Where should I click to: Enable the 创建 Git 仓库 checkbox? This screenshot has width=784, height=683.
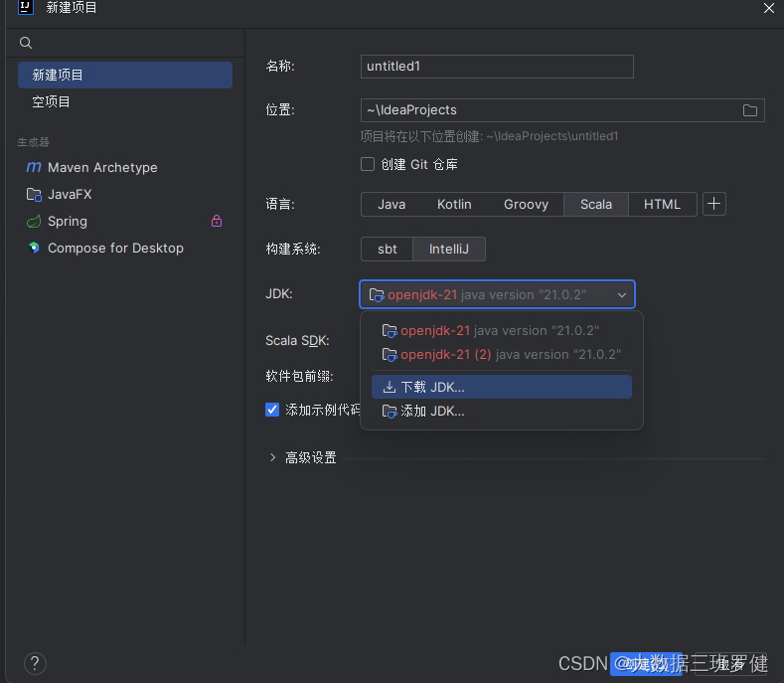[368, 164]
